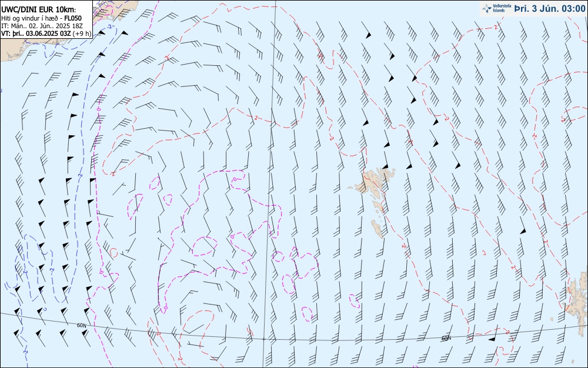Image resolution: width=588 pixels, height=368 pixels.
Task: Click the 'VT: Þri.. 03.06.2025 03Z (+9 h)' line
Action: click(46, 34)
